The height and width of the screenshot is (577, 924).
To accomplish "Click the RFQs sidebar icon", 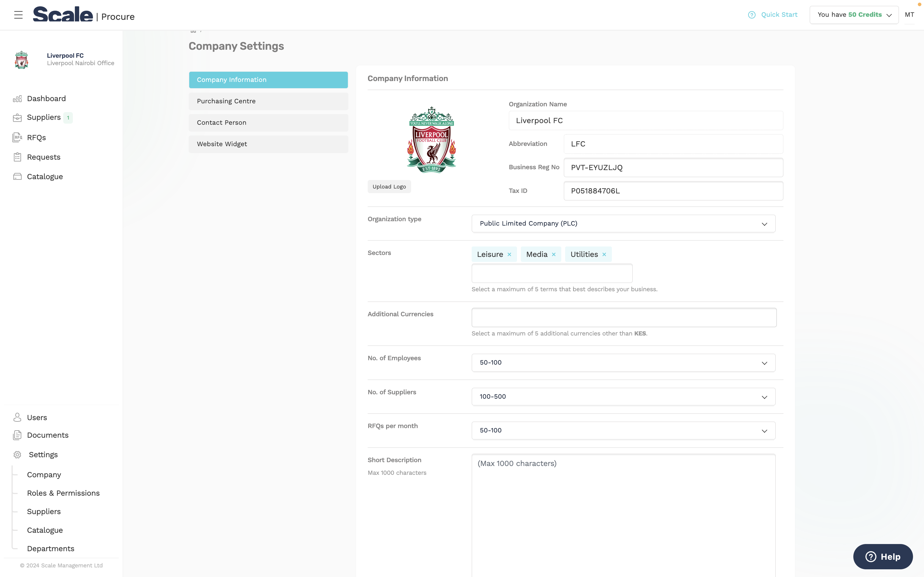I will coord(17,137).
